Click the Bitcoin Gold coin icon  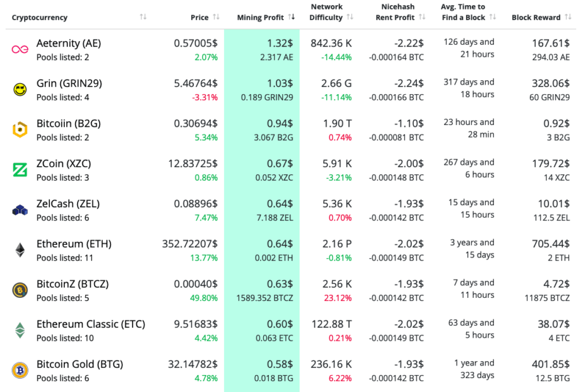coord(20,371)
